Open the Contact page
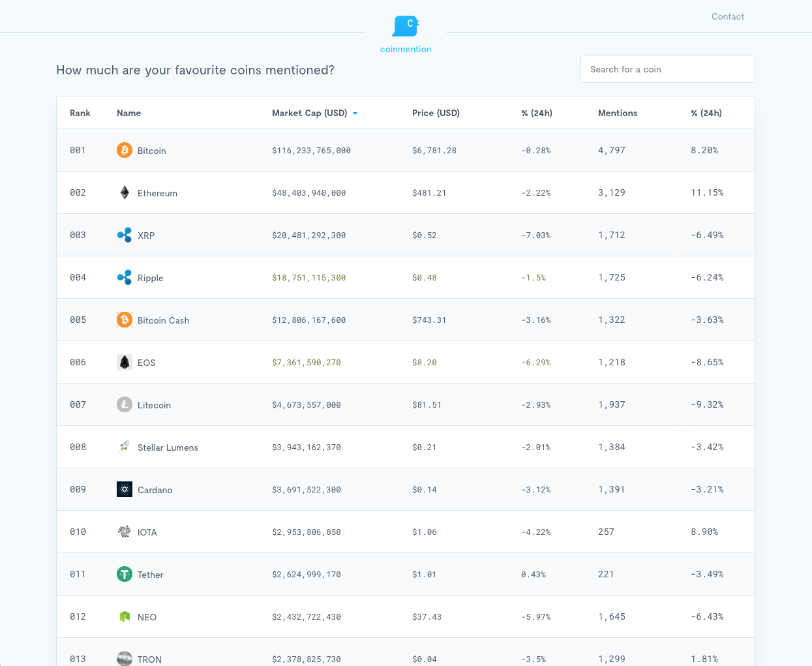The image size is (812, 666). pos(728,16)
